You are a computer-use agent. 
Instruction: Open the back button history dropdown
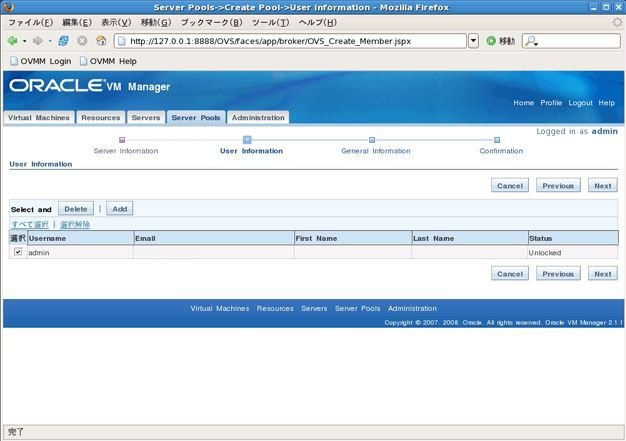(x=24, y=41)
